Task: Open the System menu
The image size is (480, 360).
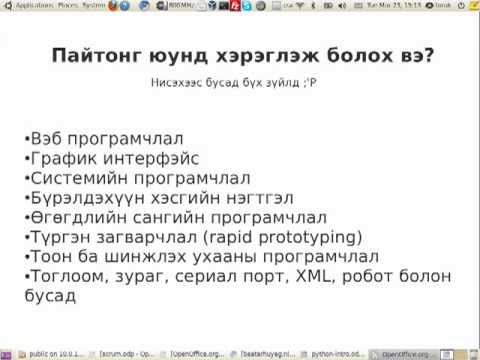Action: click(x=93, y=5)
